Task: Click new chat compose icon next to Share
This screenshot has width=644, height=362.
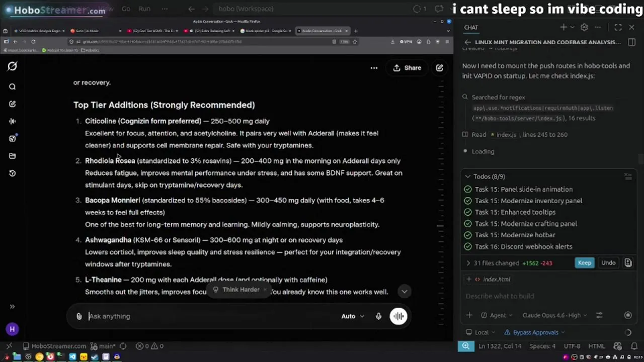Action: [x=439, y=68]
